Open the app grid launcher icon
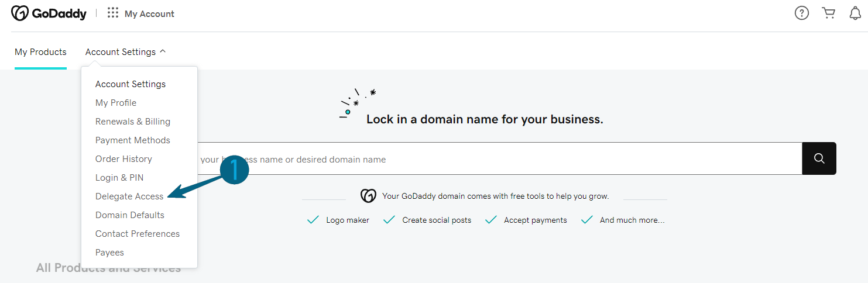 (x=113, y=13)
